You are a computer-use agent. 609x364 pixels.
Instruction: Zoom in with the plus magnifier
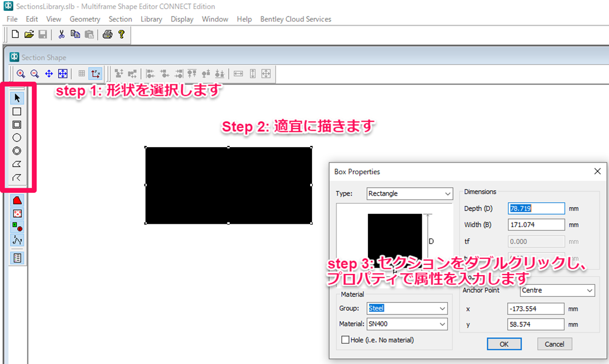pos(21,74)
